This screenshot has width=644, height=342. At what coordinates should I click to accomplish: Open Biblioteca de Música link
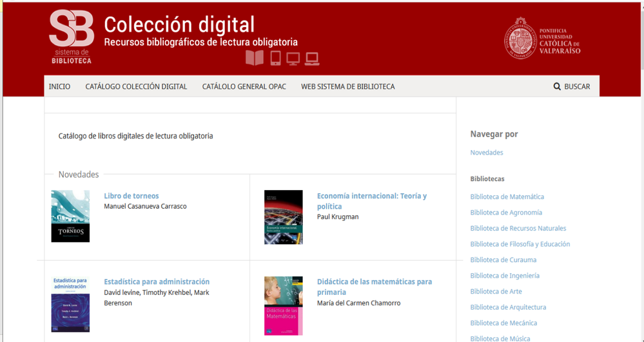(500, 339)
